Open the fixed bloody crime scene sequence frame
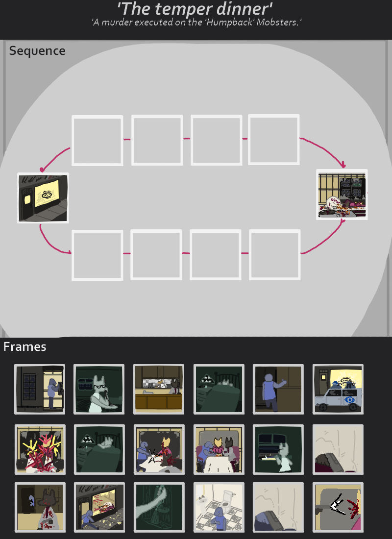 click(x=342, y=195)
